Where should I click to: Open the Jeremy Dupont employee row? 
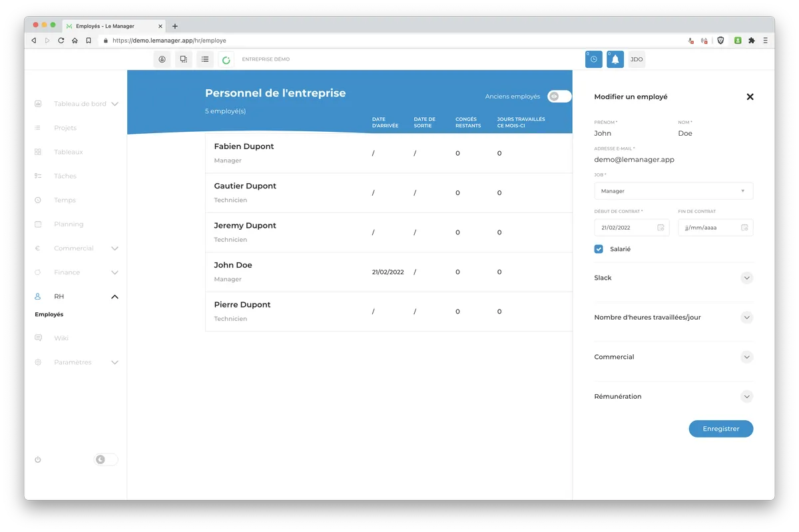tap(389, 232)
